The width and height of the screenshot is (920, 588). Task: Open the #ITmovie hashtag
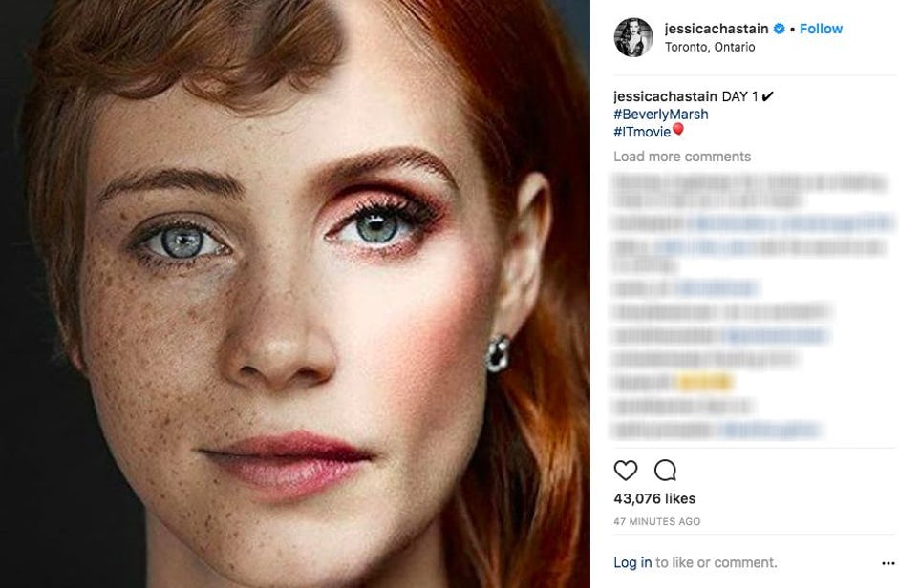point(642,132)
